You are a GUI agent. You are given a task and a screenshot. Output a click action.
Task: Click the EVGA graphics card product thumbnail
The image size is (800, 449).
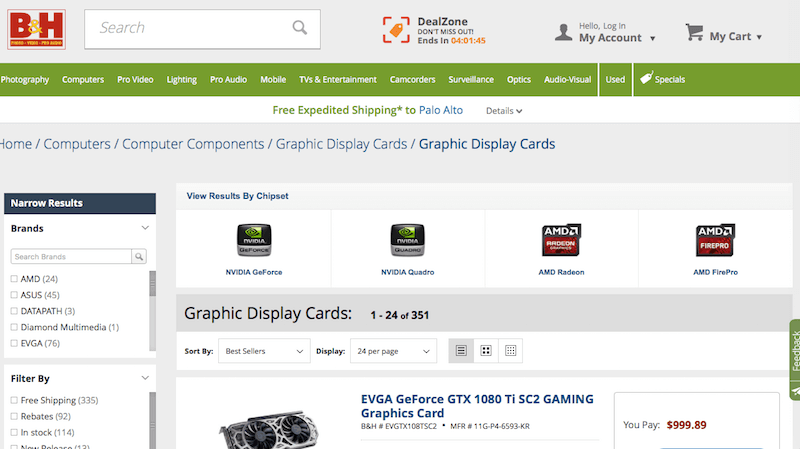269,428
